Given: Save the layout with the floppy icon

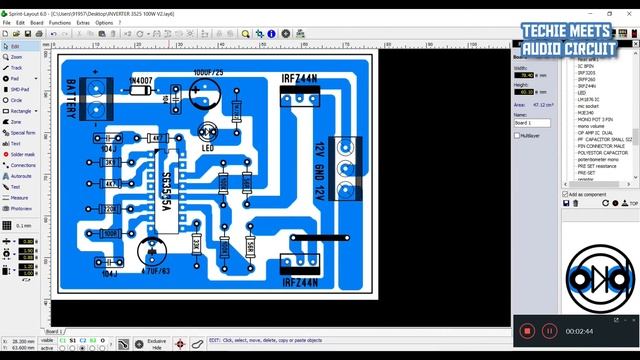Looking at the screenshot, I should click(x=28, y=34).
